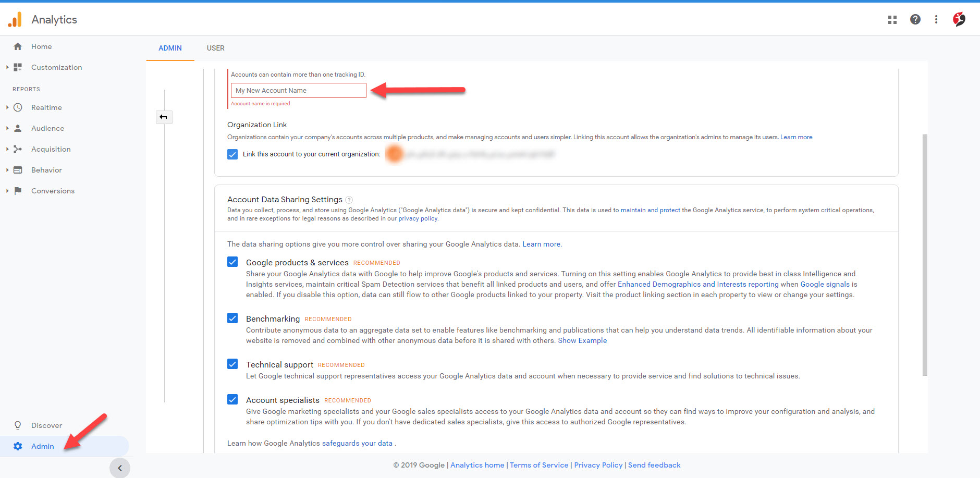This screenshot has width=980, height=478.
Task: Open Admin gear icon in sidebar
Action: click(18, 446)
